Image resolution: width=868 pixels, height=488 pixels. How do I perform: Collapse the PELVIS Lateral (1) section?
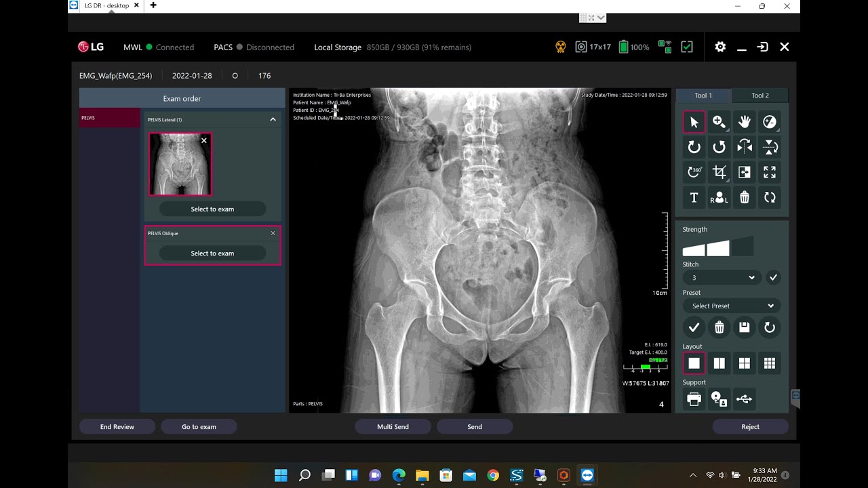tap(273, 119)
